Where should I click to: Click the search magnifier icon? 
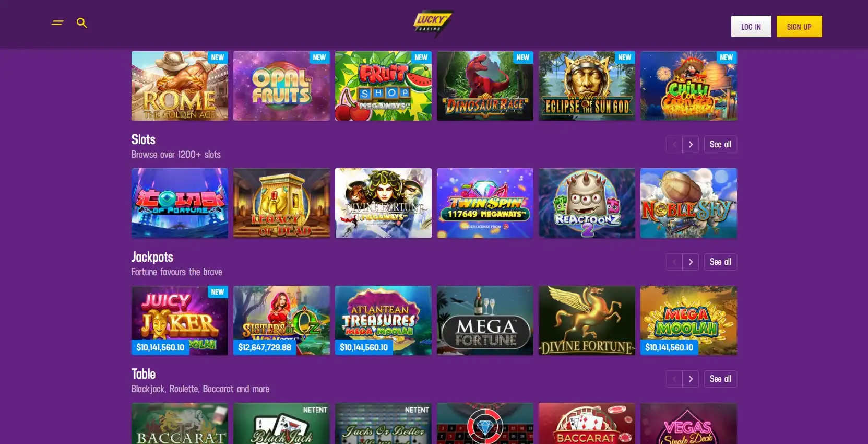pos(81,23)
